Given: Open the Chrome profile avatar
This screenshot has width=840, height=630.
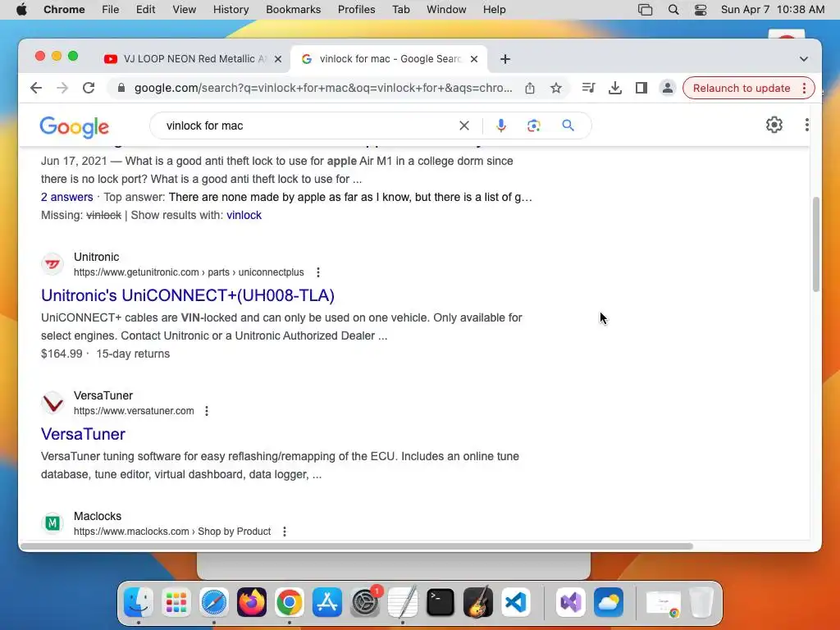Looking at the screenshot, I should click(668, 88).
